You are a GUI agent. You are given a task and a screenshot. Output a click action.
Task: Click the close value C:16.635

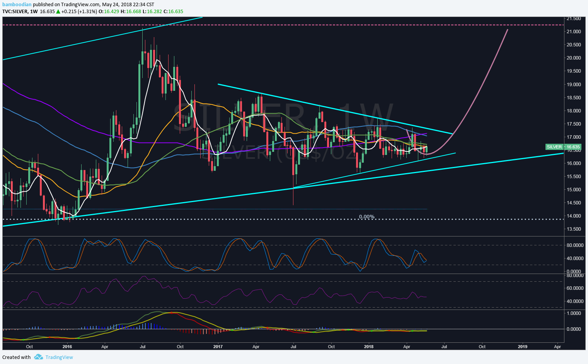point(174,11)
